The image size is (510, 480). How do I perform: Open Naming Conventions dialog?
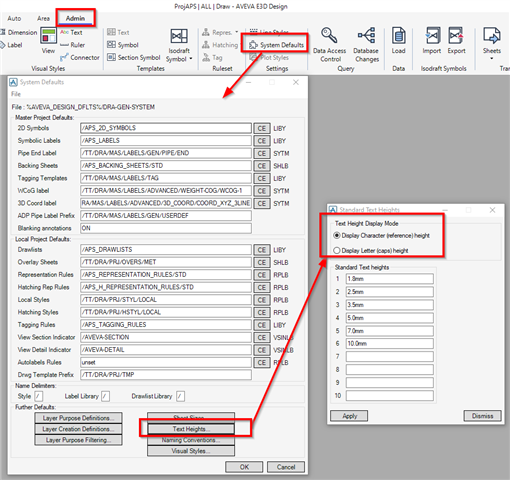point(191,440)
